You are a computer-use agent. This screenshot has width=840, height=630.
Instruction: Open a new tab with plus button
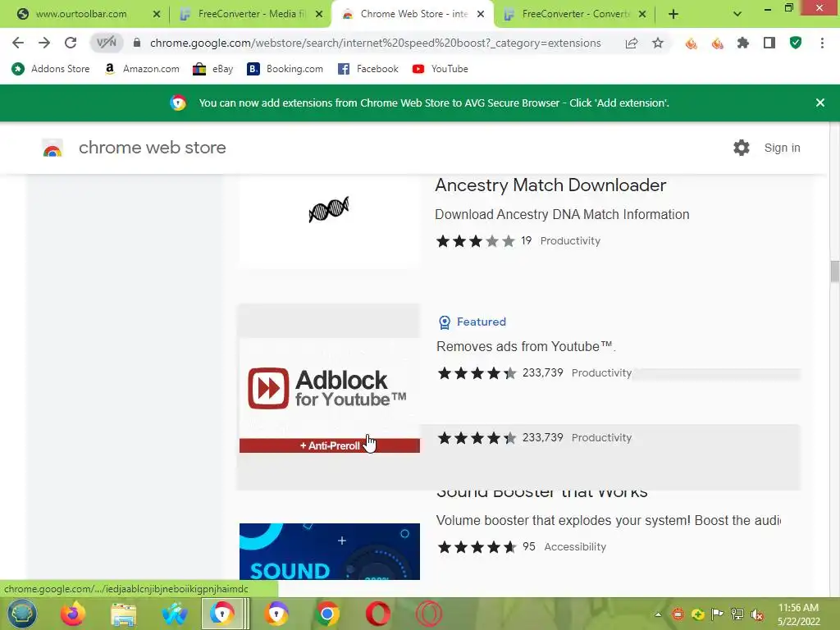coord(673,14)
